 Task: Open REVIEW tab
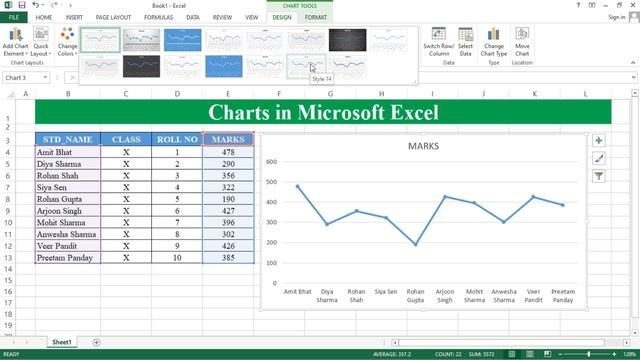coord(222,17)
